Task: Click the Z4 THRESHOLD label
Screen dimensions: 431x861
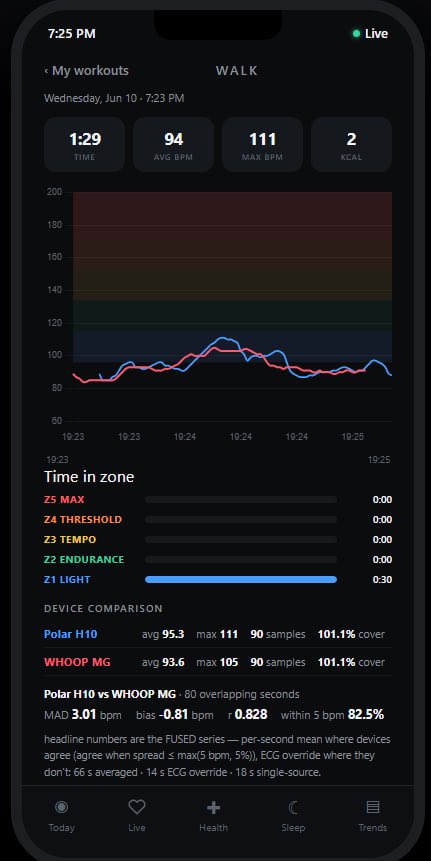Action: pyautogui.click(x=83, y=519)
